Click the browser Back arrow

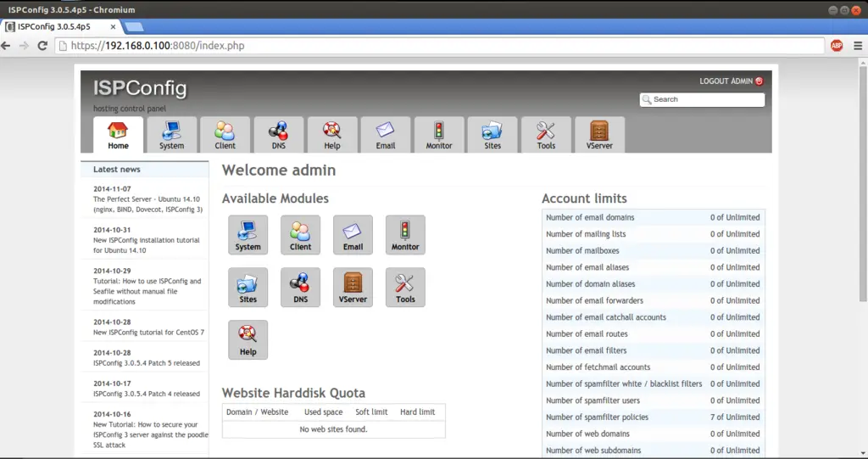(6, 46)
